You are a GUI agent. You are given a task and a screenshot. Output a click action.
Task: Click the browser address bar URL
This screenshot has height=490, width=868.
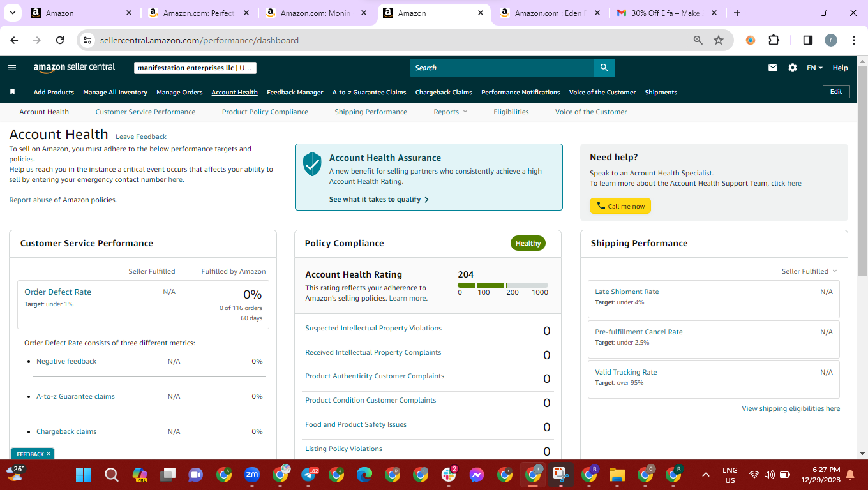tap(199, 40)
